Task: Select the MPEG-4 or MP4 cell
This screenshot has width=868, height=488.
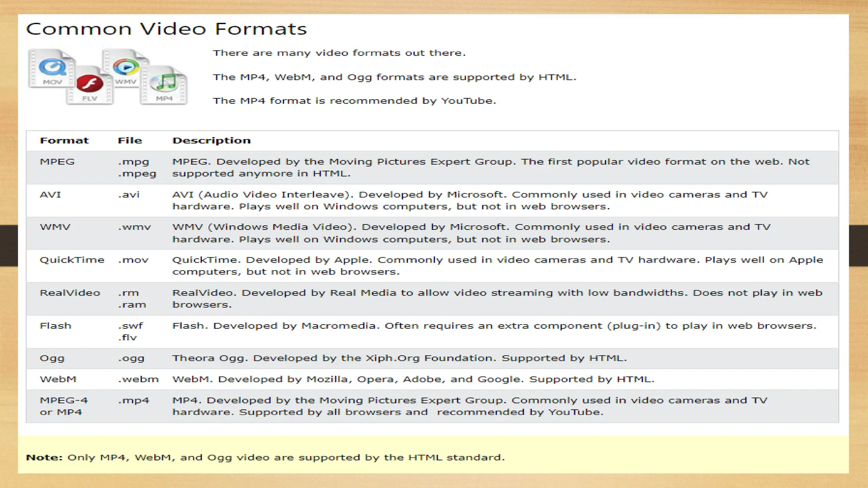Action: pyautogui.click(x=64, y=406)
